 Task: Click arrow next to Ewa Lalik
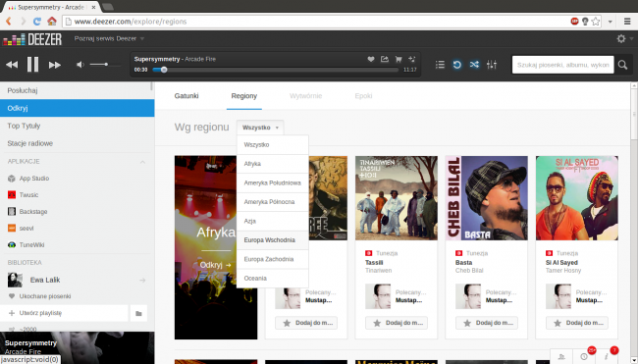click(142, 280)
